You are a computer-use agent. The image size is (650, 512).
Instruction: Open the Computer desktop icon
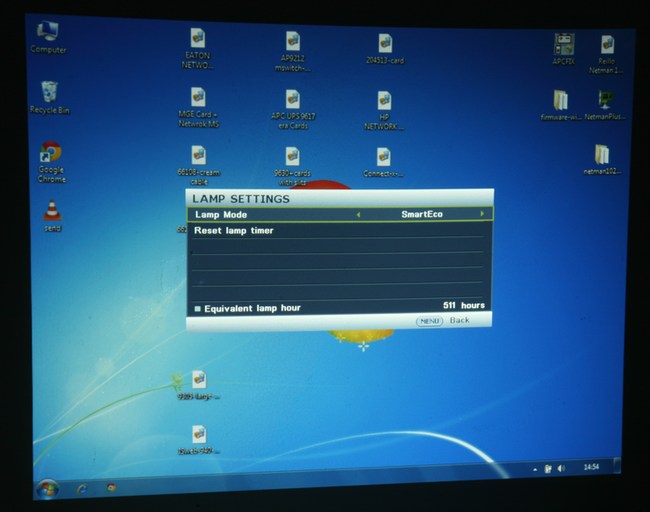(x=48, y=38)
